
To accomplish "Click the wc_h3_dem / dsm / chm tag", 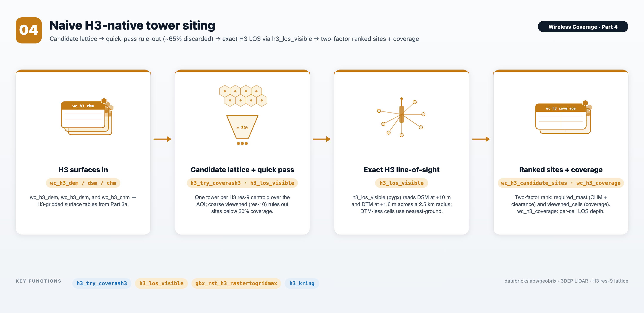I will 83,183.
